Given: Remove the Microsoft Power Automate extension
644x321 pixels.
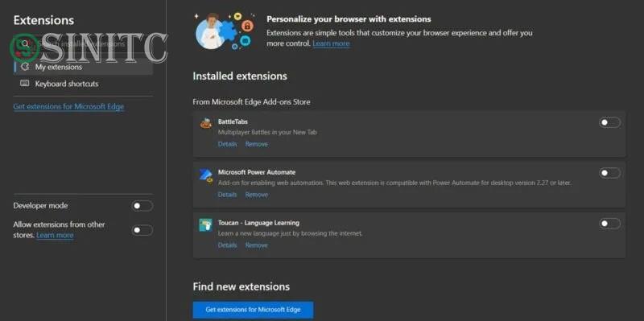Looking at the screenshot, I should pyautogui.click(x=256, y=195).
